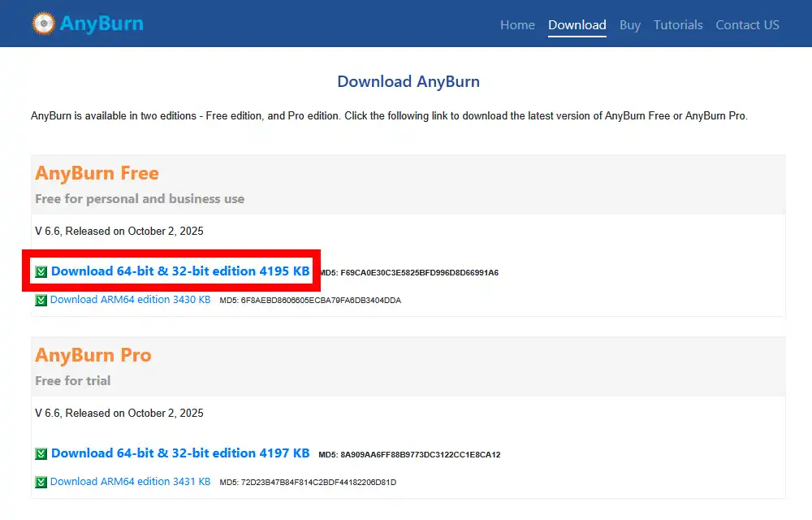Select the Download tab in the navbar
The width and height of the screenshot is (812, 520).
point(577,24)
